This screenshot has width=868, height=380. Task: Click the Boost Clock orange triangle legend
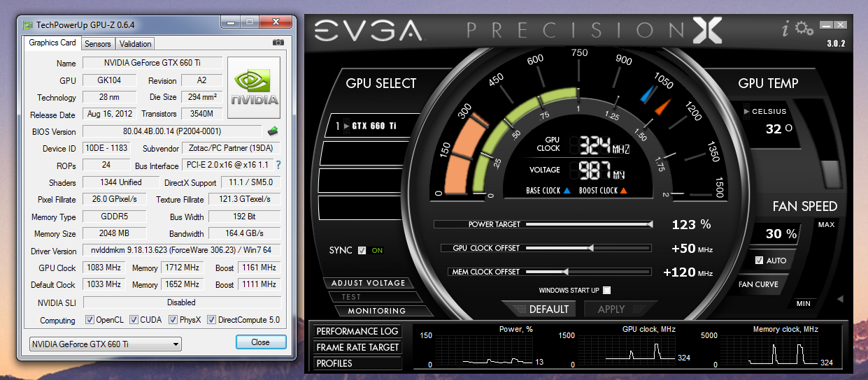623,191
